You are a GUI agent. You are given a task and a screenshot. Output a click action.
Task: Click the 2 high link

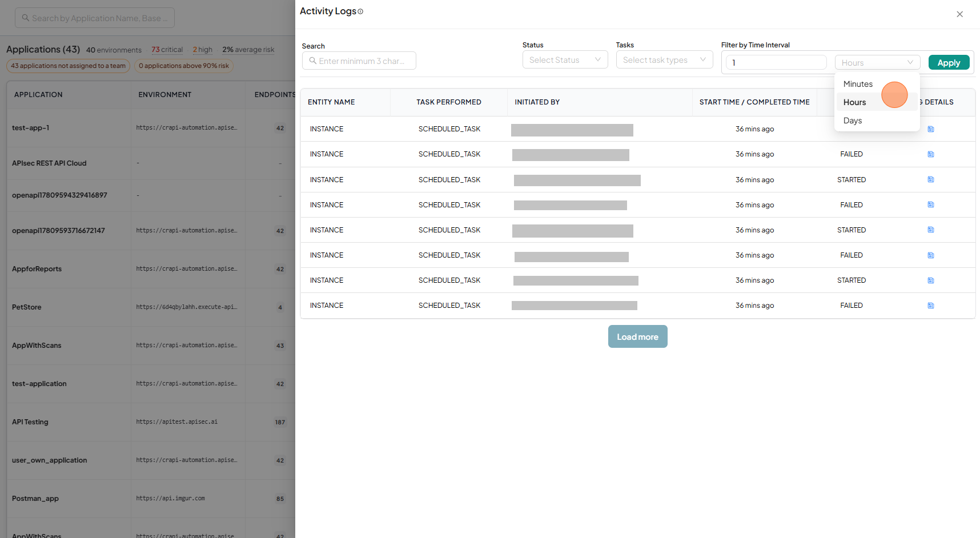tap(202, 50)
